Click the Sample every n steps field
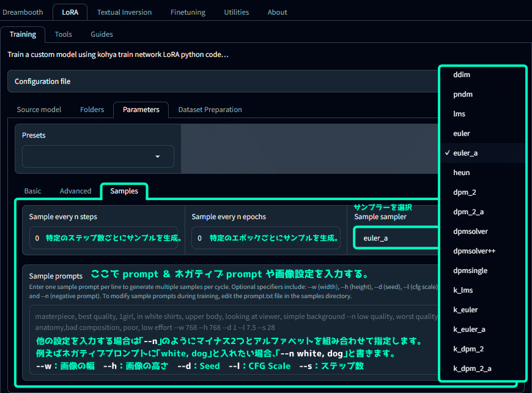The image size is (532, 393). pos(103,238)
